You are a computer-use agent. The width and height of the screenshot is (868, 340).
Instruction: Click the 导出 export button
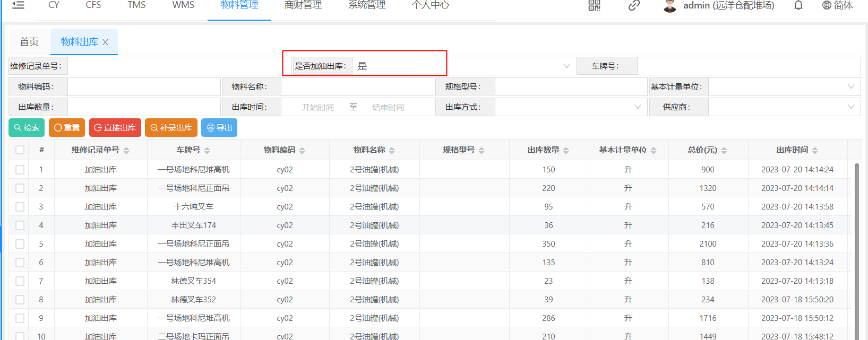(x=219, y=128)
